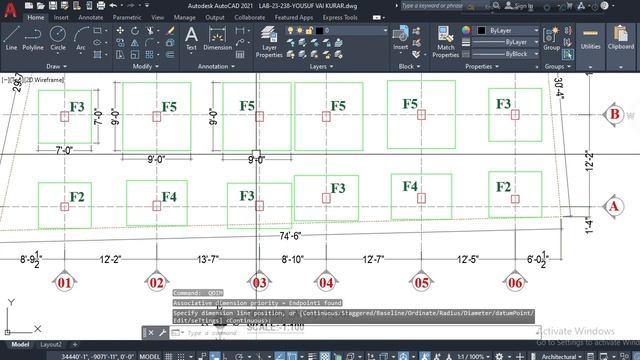Click the Save icon in quick access
This screenshot has height=360, width=640.
[x=53, y=6]
